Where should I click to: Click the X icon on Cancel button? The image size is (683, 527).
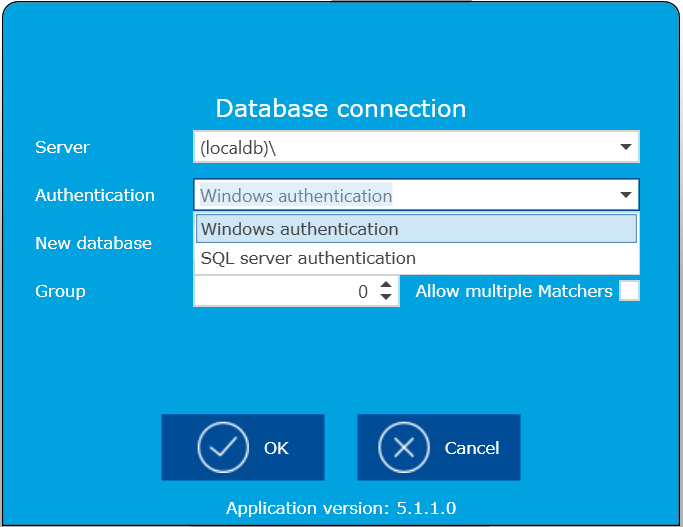[404, 448]
